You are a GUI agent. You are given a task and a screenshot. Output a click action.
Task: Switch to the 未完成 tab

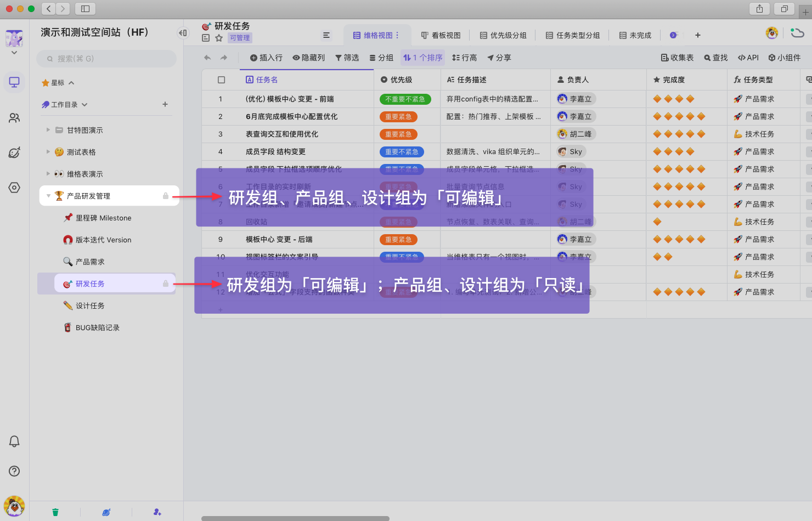tap(635, 35)
